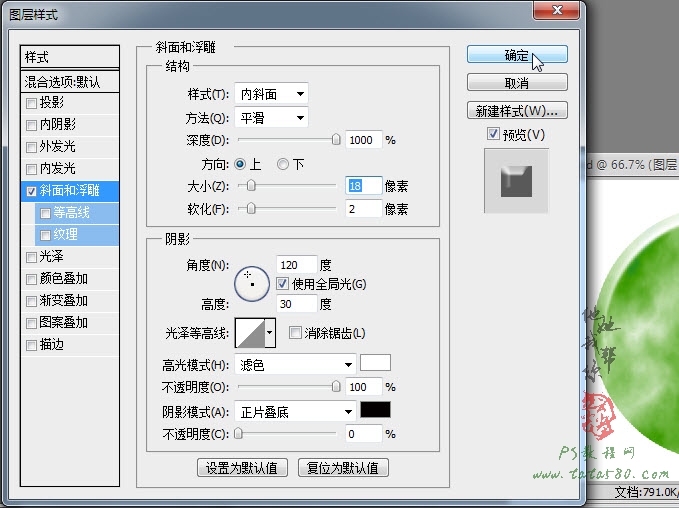Enable the 颜色叠加 style checkbox
The height and width of the screenshot is (508, 679).
[31, 279]
